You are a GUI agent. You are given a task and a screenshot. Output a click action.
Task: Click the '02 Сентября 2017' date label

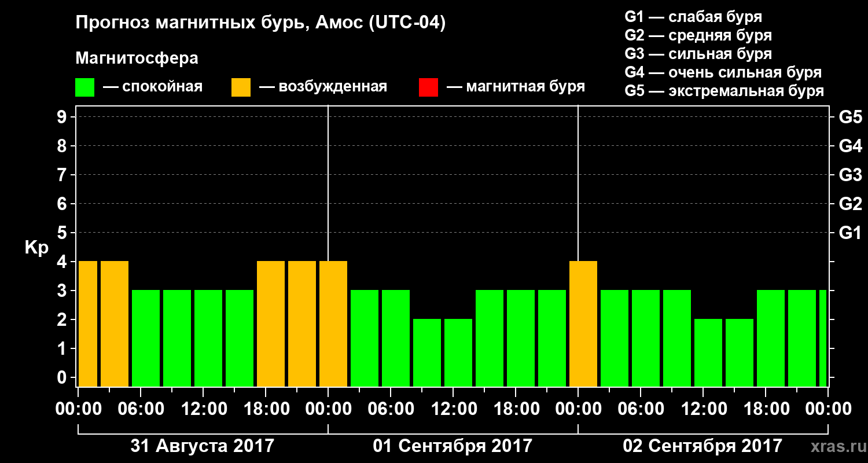703,446
